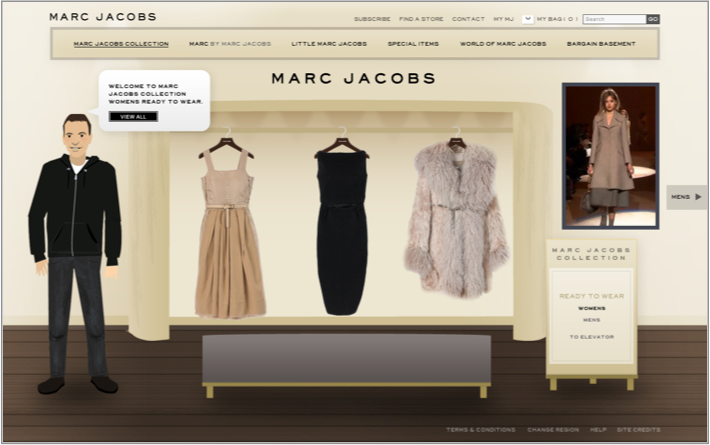Image resolution: width=710 pixels, height=445 pixels.
Task: Open the Subscribe link
Action: pos(372,19)
